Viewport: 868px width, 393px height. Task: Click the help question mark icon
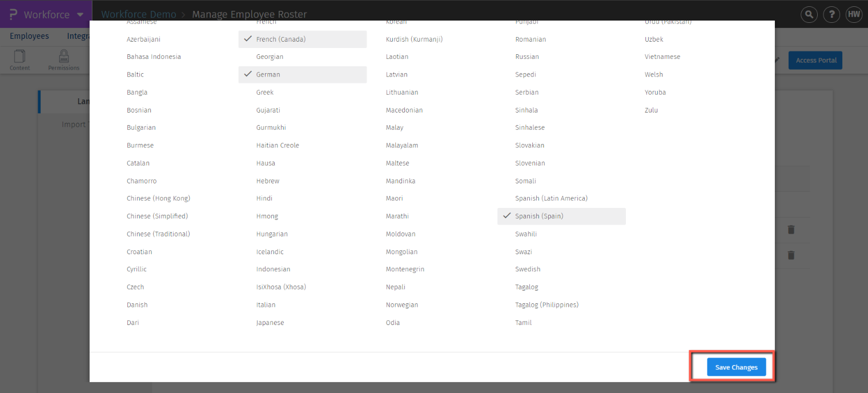click(831, 14)
